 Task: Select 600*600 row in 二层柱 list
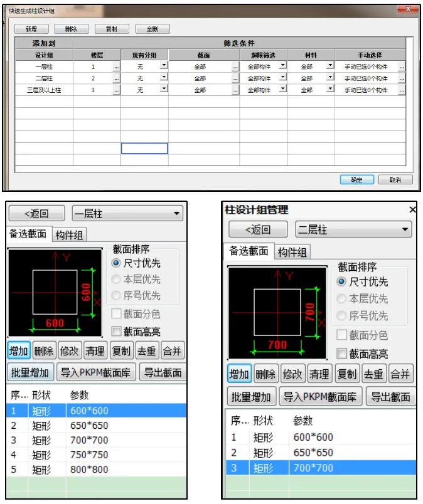tap(321, 437)
